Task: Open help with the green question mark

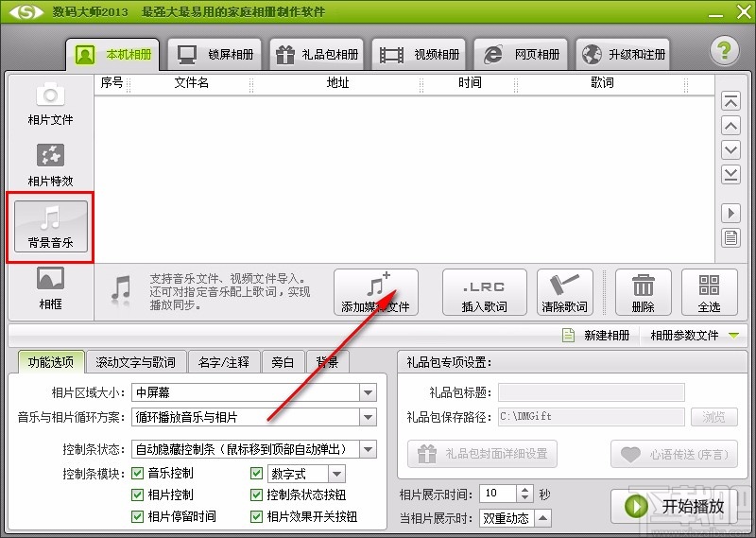Action: 724,51
